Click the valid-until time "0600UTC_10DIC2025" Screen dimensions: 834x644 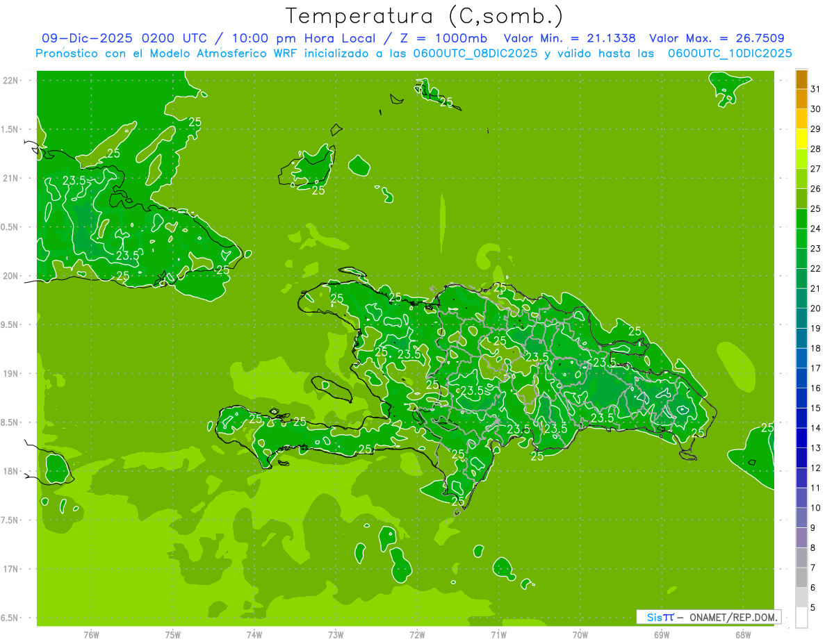pos(730,53)
